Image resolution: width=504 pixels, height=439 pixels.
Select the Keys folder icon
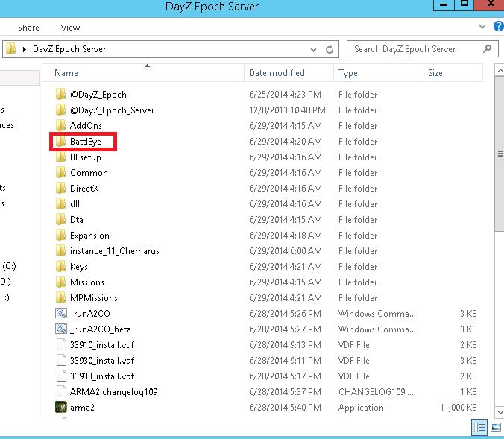pos(60,266)
